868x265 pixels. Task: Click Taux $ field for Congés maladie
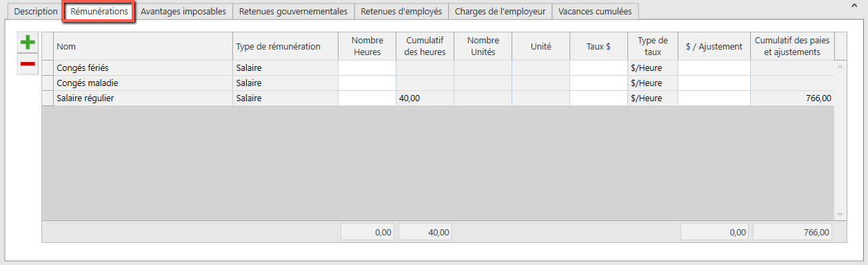tap(598, 83)
